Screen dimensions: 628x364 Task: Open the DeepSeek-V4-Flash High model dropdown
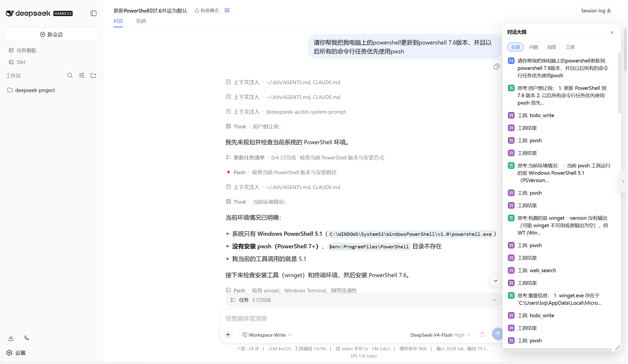440,335
